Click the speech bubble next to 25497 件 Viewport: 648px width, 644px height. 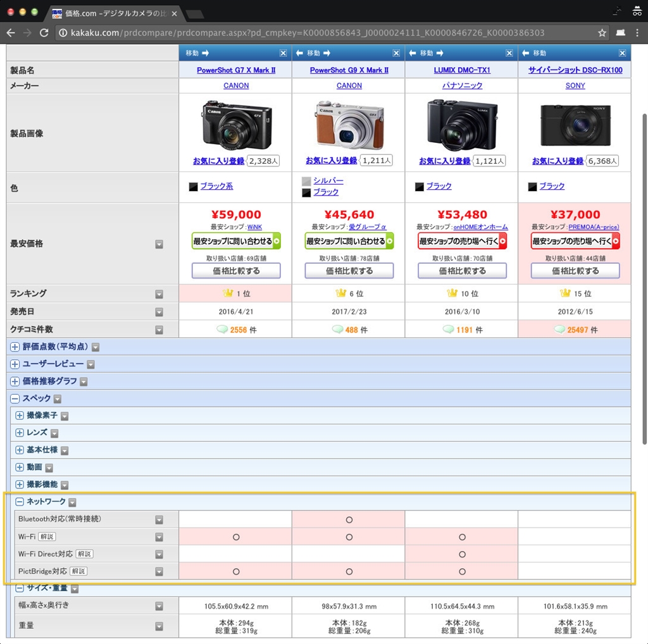pyautogui.click(x=559, y=329)
